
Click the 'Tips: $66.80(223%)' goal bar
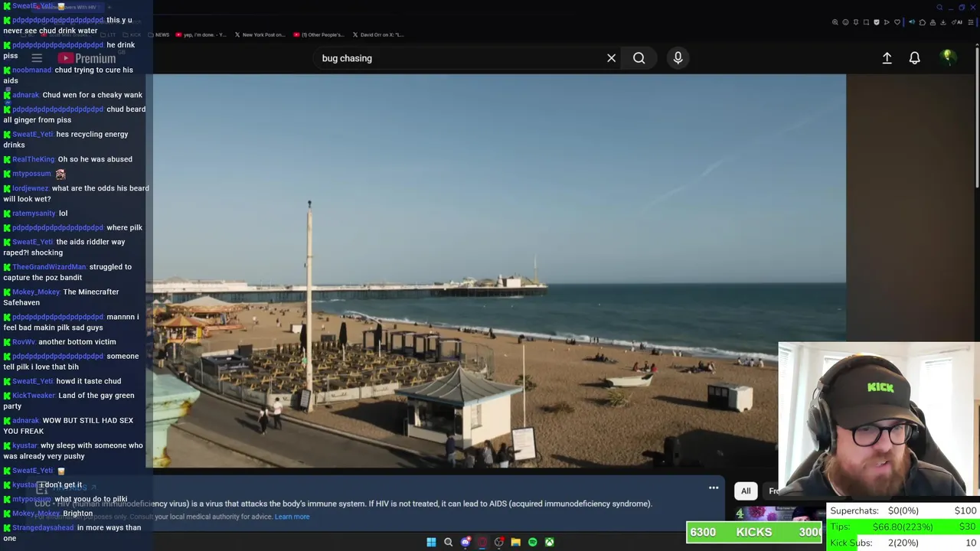(903, 527)
